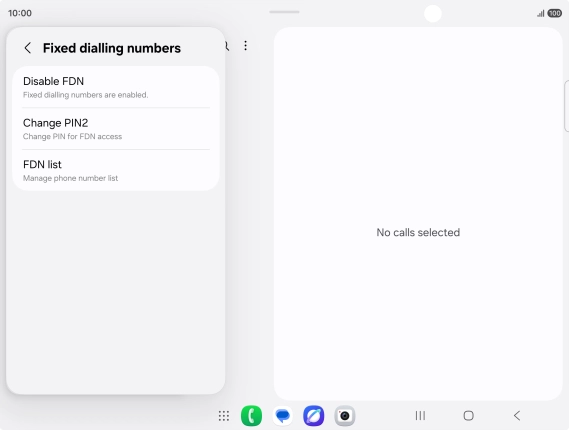Open the three-dot more options menu
The width and height of the screenshot is (569, 430).
pyautogui.click(x=246, y=46)
